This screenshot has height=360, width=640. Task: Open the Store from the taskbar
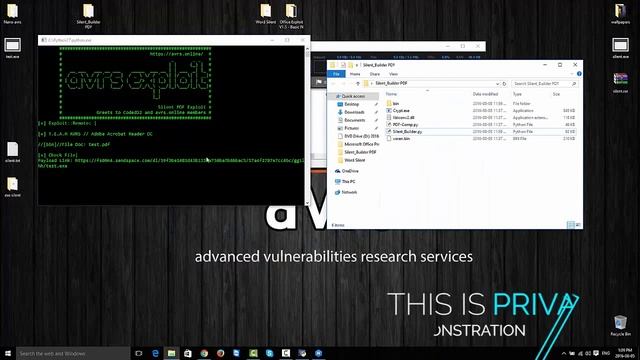click(188, 353)
